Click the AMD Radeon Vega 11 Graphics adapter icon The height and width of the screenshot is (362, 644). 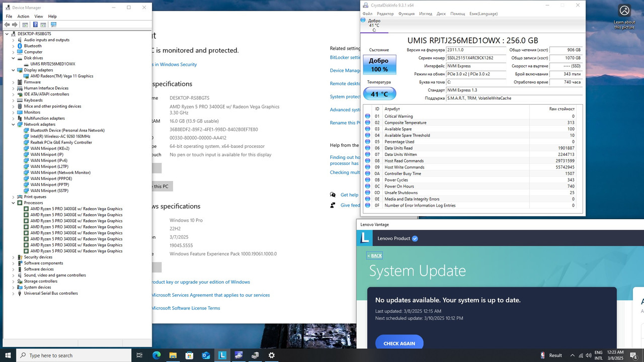[x=26, y=76]
